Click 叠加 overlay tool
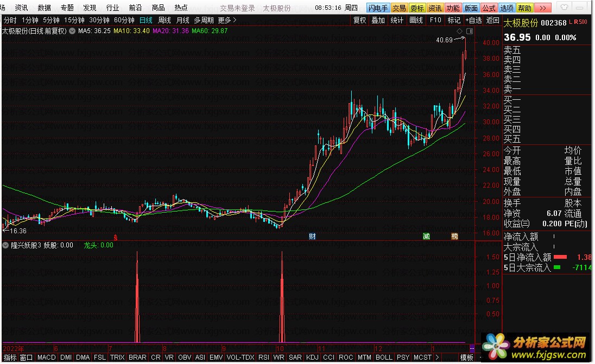The width and height of the screenshot is (595, 364). pos(378,20)
